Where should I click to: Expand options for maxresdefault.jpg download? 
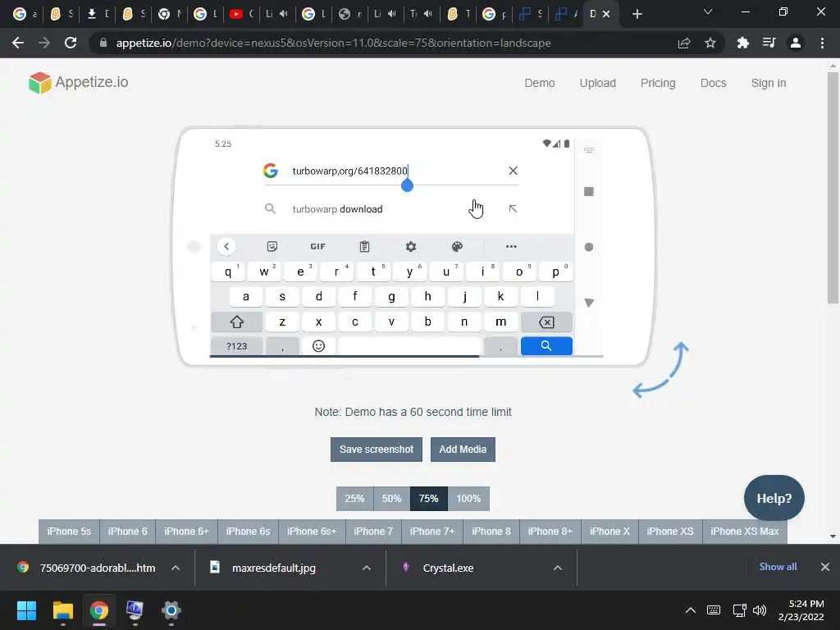pyautogui.click(x=367, y=568)
